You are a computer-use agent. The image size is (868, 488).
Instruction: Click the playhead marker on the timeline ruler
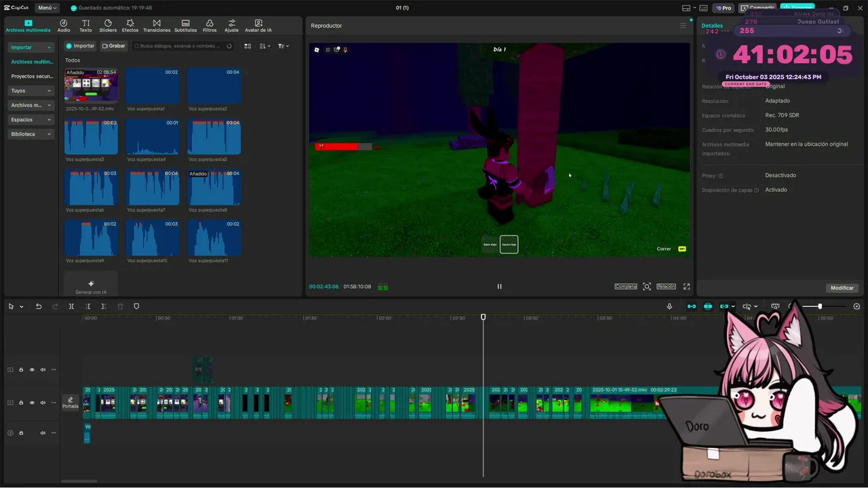click(484, 317)
